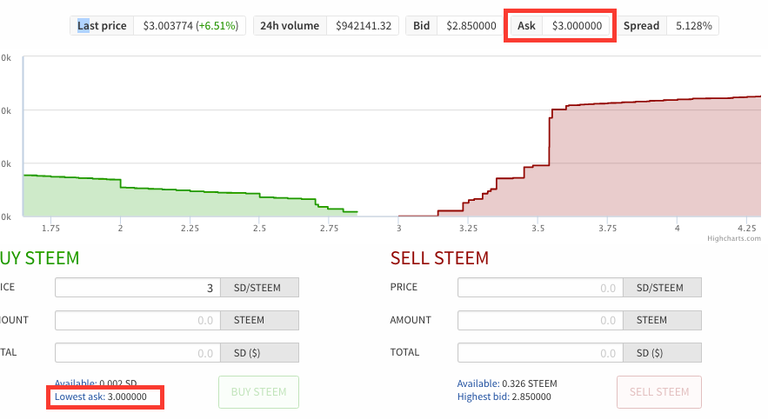Click the Sell price SD/STEEM input field
Screen dimensions: 768x419
[540, 288]
